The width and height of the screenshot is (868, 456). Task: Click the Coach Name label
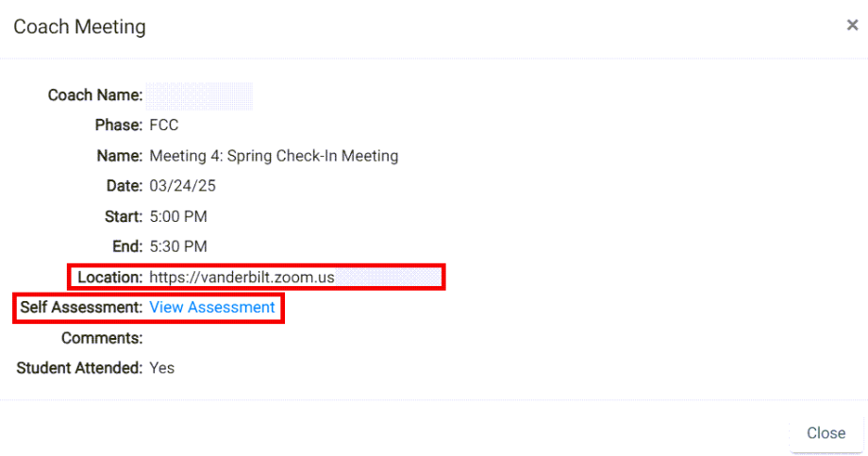click(95, 95)
